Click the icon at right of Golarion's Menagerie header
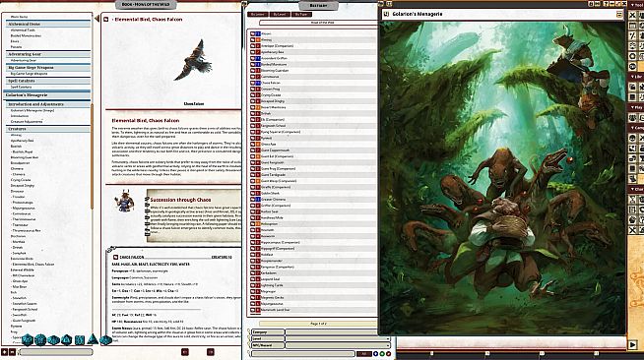The image size is (644, 360). 619,15
